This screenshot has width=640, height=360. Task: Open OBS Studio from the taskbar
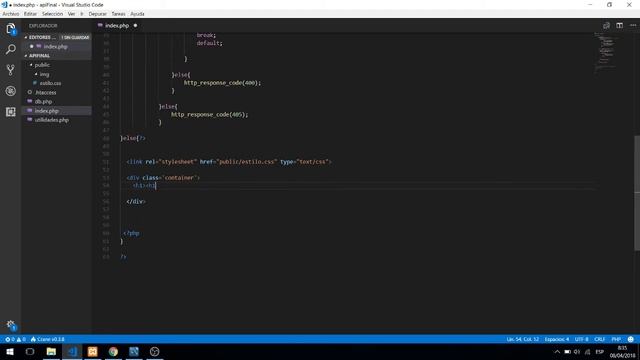154,351
